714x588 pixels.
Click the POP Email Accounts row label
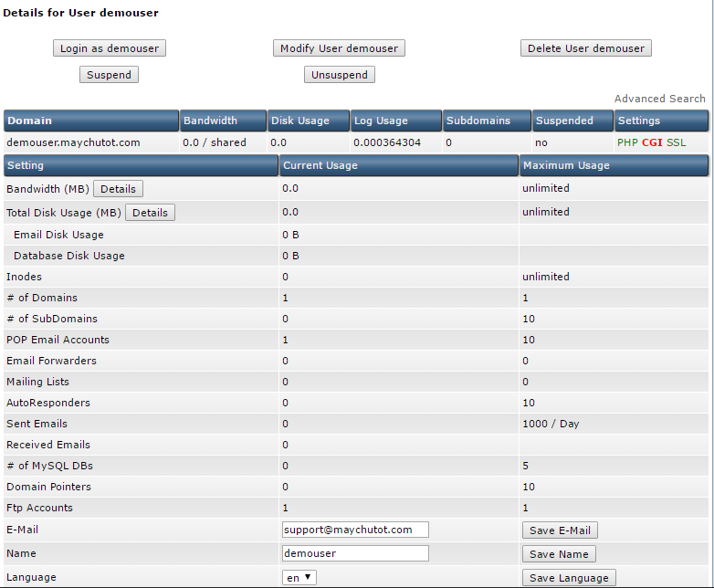point(58,340)
